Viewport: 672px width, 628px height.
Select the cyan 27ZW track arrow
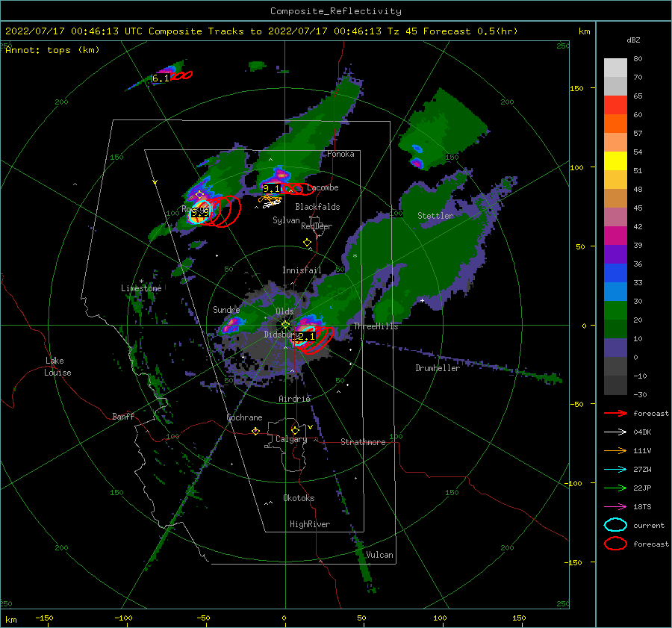(615, 470)
